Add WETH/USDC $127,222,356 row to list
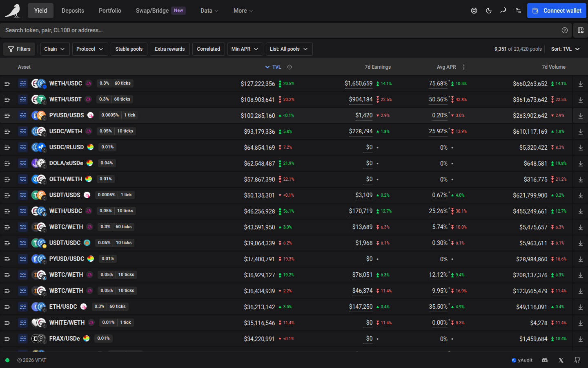This screenshot has width=588, height=368. pyautogui.click(x=7, y=83)
